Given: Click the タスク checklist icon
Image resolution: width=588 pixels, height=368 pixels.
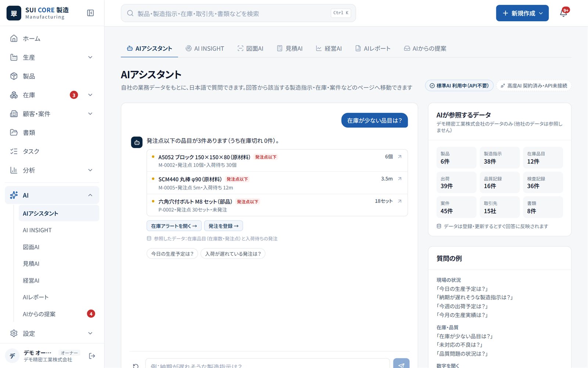Looking at the screenshot, I should coord(14,151).
